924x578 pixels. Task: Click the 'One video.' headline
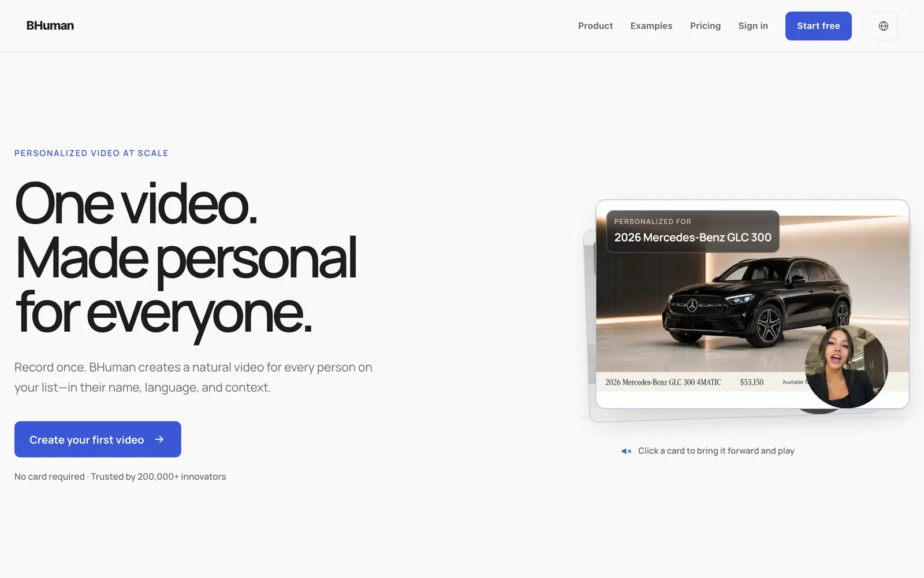(x=136, y=203)
